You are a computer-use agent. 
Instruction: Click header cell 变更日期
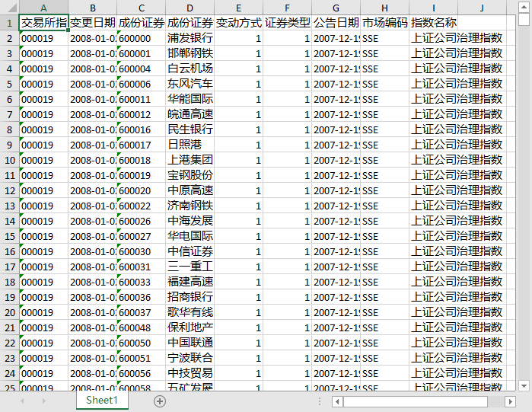[x=92, y=23]
